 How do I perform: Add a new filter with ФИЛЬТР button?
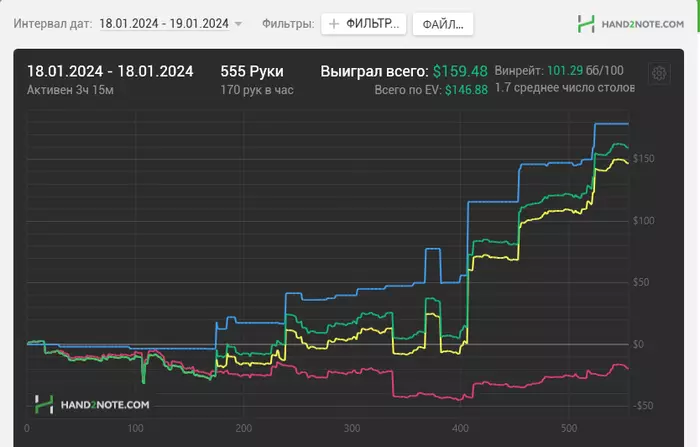pos(363,24)
